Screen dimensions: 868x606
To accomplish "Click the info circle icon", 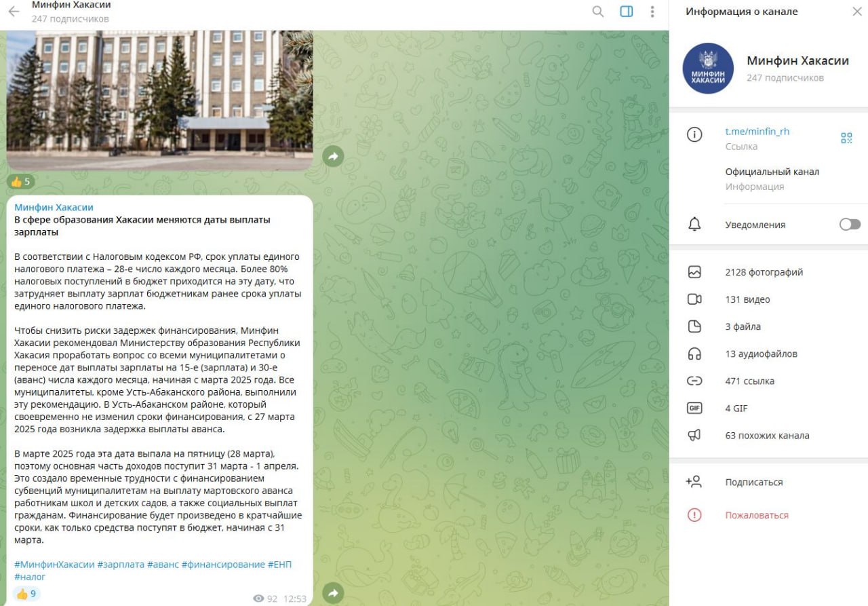I will click(x=694, y=134).
